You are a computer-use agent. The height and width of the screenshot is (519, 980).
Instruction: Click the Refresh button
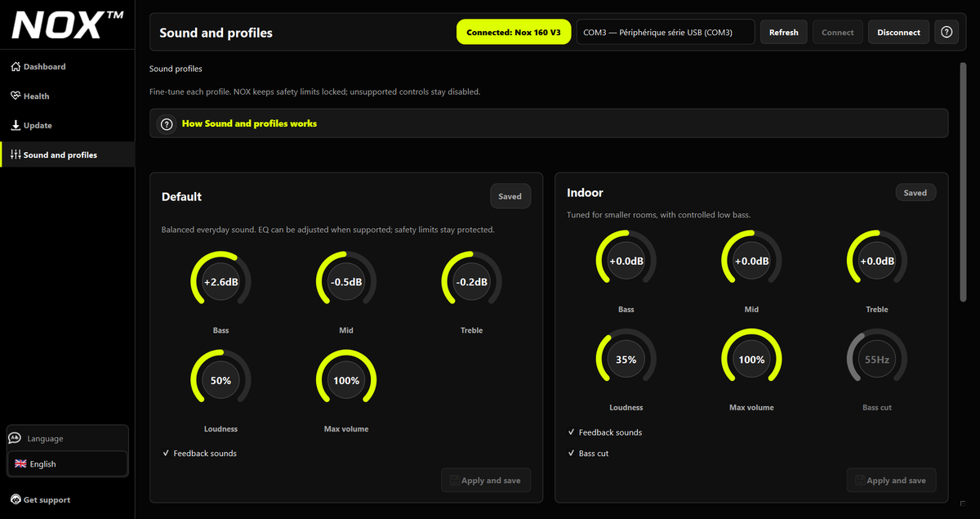coord(783,33)
